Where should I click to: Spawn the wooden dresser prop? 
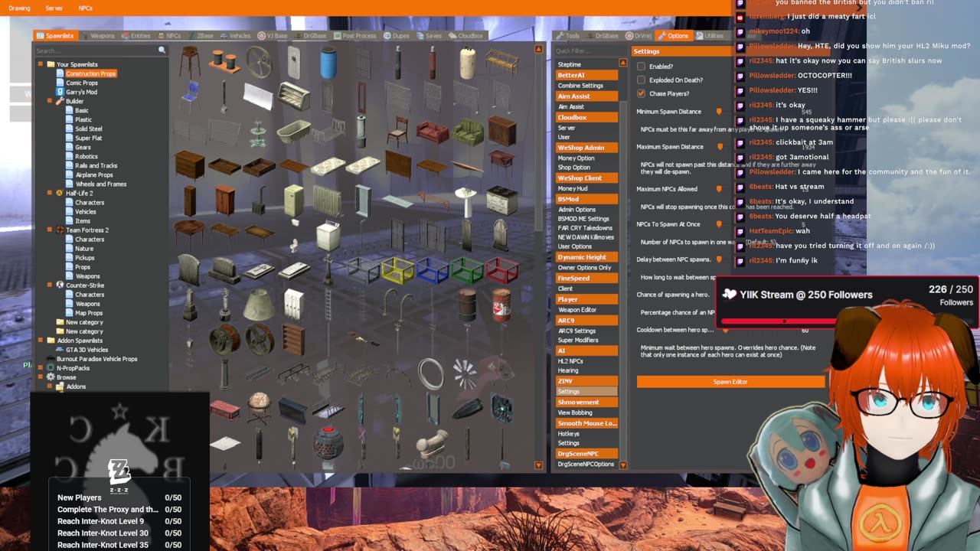coord(189,166)
